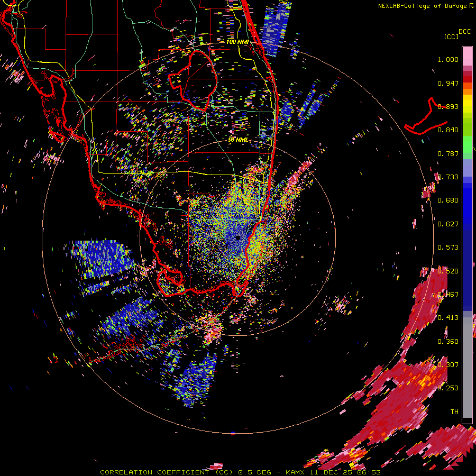Select the 0.627 scale value
Screen dimensions: 476x476
click(x=448, y=224)
